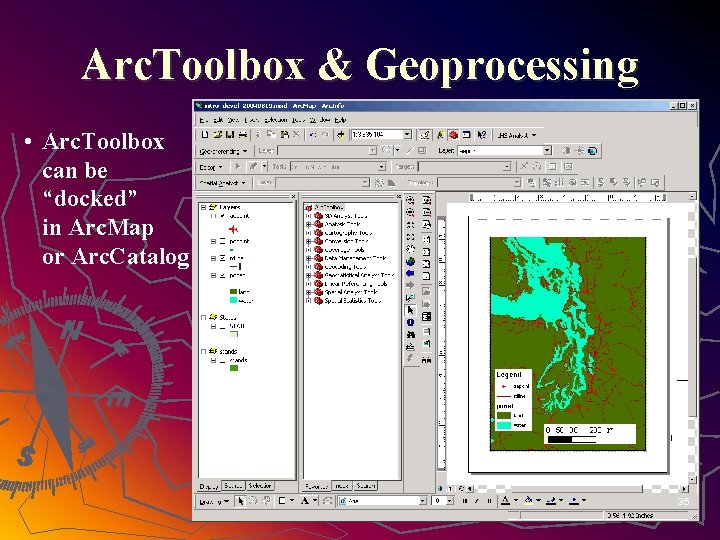This screenshot has width=720, height=540.
Task: Toggle visibility checkbox of airport layer
Action: (x=222, y=216)
